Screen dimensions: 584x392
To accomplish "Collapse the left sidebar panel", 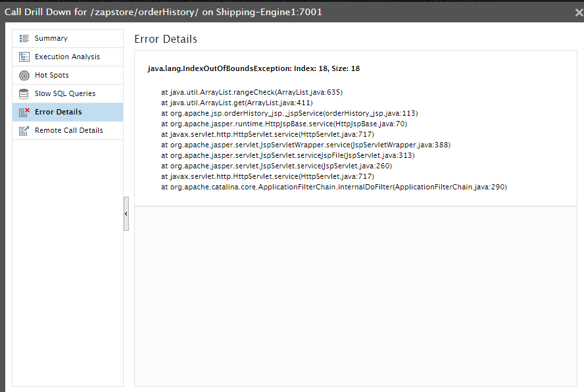I will (x=126, y=214).
